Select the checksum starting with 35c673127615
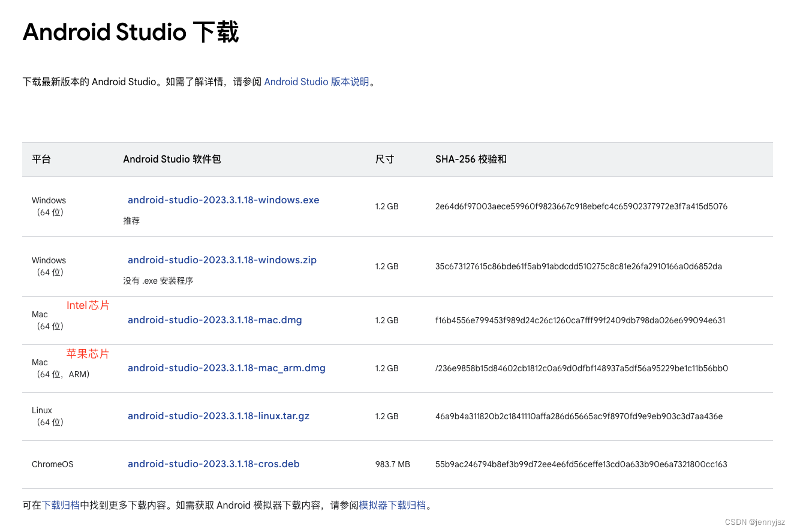794x532 pixels. click(x=579, y=266)
